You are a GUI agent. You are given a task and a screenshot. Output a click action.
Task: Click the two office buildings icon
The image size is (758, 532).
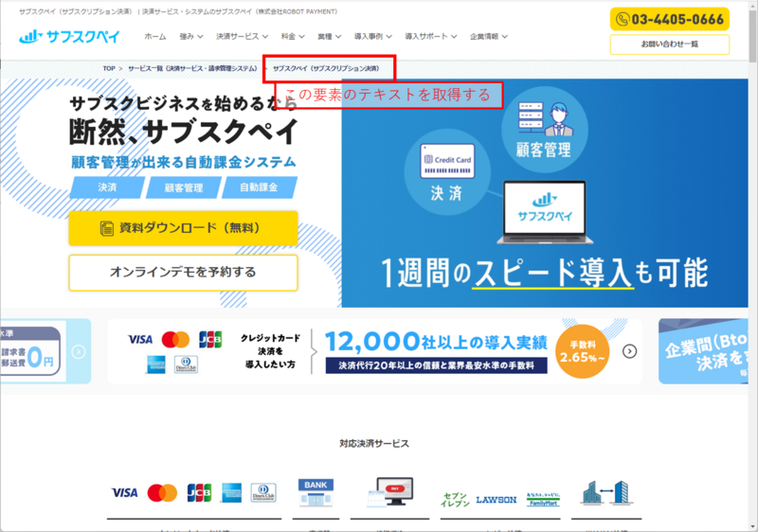(x=606, y=493)
